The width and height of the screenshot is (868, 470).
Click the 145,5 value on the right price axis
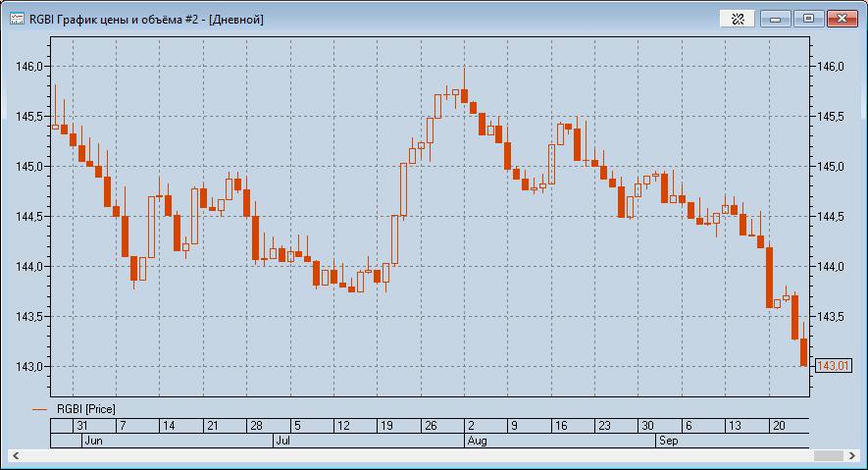(831, 116)
